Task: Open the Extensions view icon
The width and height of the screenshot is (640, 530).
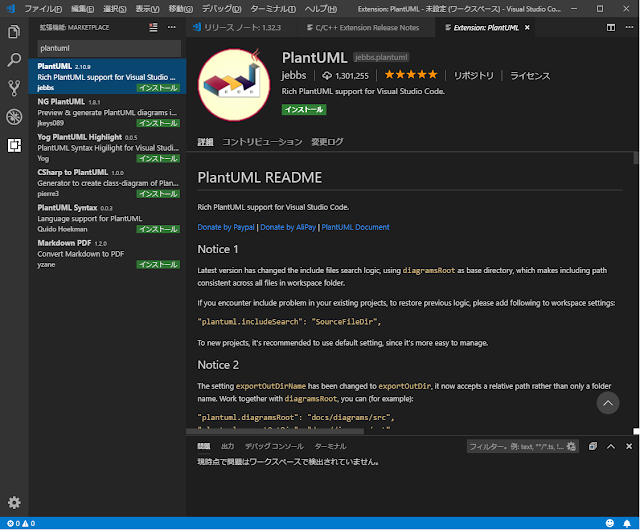Action: pos(14,145)
